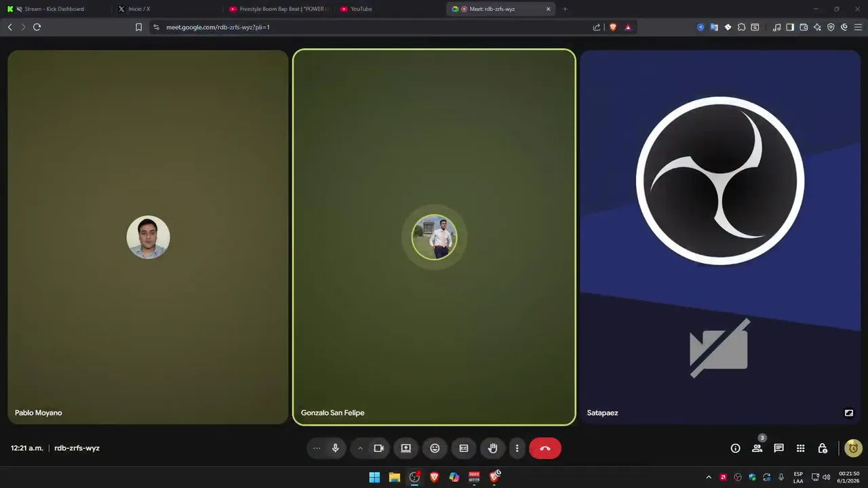Close the Meet browser tab
Screen dimensions: 868x488
coord(549,9)
